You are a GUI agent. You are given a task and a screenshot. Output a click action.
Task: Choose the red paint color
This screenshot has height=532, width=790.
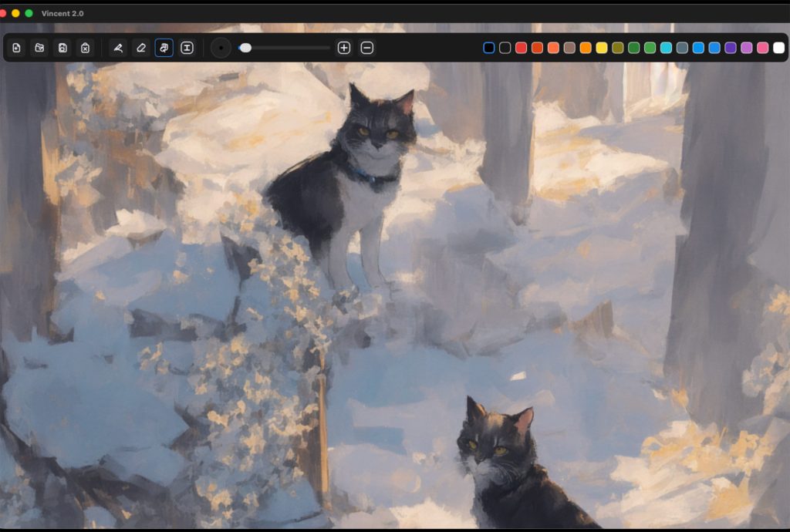(519, 47)
